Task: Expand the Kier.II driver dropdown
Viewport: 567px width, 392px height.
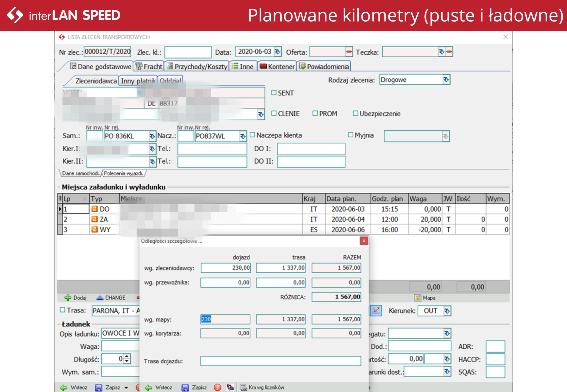Action: pos(152,162)
